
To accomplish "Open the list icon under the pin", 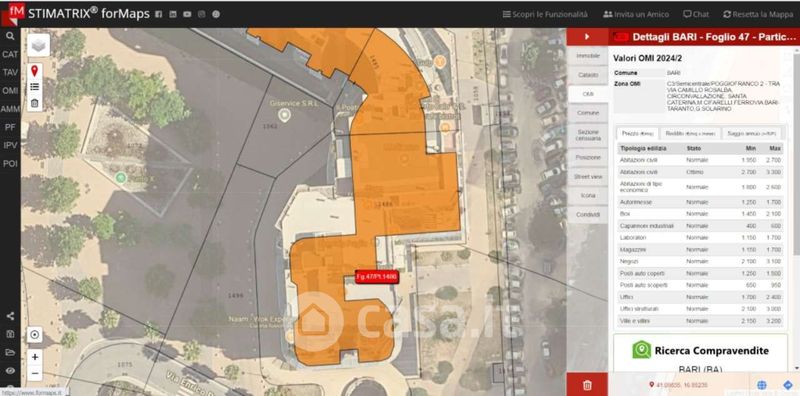I will tap(34, 87).
